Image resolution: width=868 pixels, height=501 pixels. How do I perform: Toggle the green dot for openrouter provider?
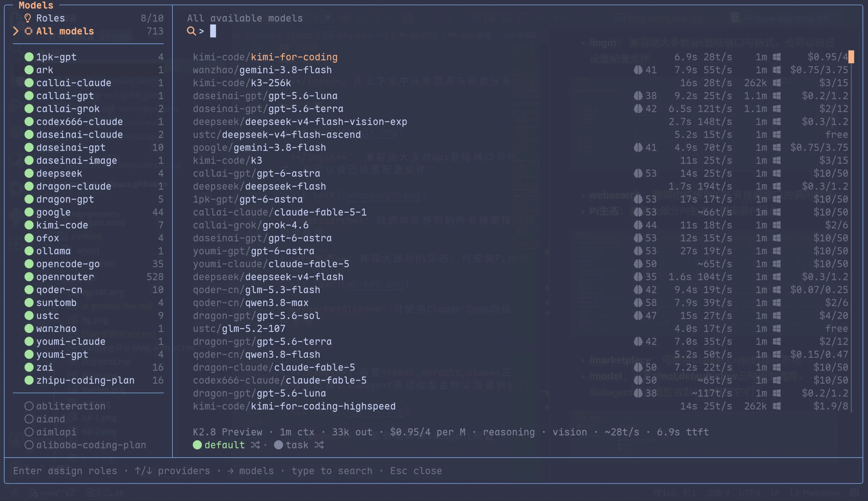coord(29,277)
